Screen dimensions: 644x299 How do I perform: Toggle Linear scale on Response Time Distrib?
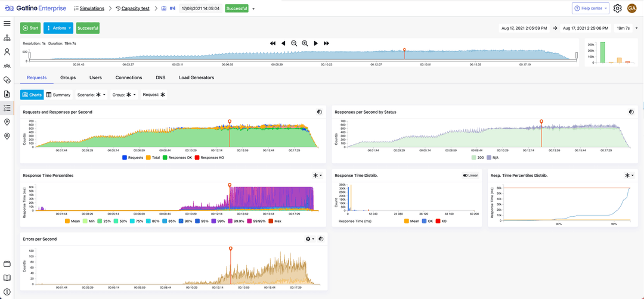pos(470,176)
